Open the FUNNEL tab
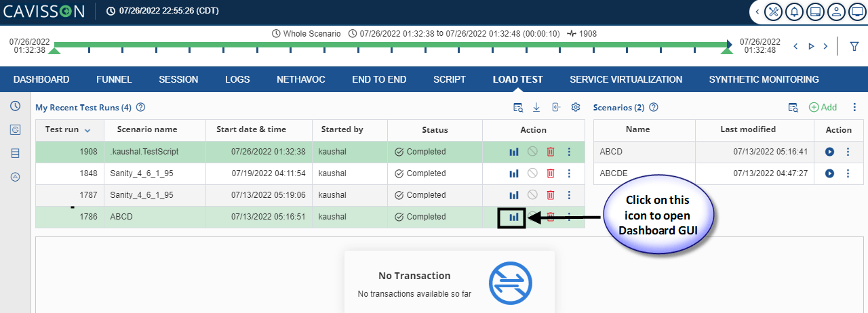 pos(114,79)
